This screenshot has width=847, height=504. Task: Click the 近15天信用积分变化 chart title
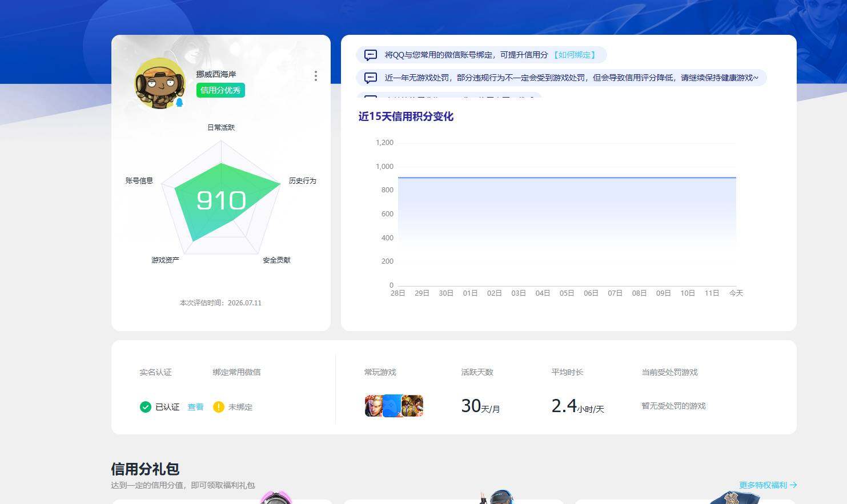click(x=406, y=116)
